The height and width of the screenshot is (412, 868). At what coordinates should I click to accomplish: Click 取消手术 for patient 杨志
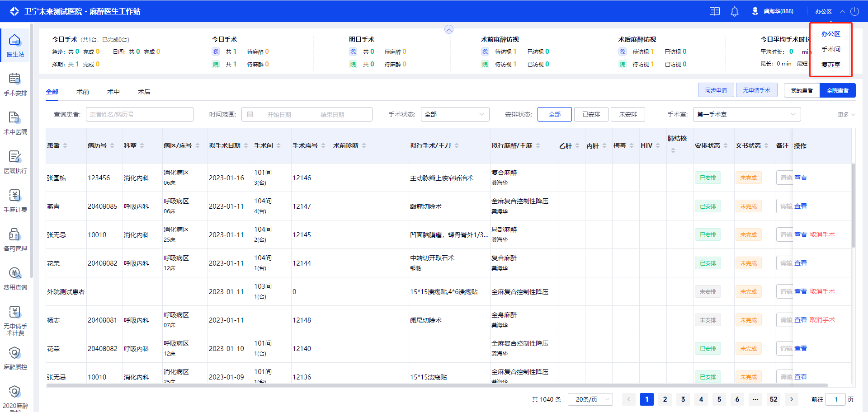point(822,320)
